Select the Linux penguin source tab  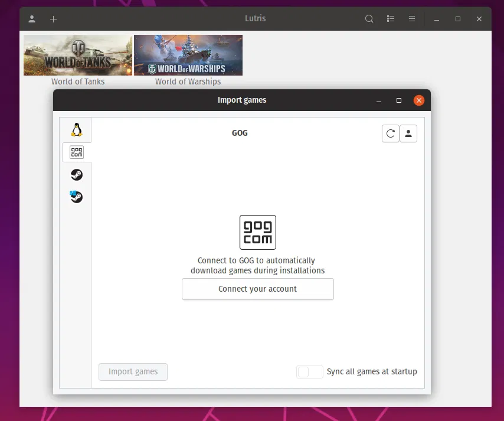(77, 130)
